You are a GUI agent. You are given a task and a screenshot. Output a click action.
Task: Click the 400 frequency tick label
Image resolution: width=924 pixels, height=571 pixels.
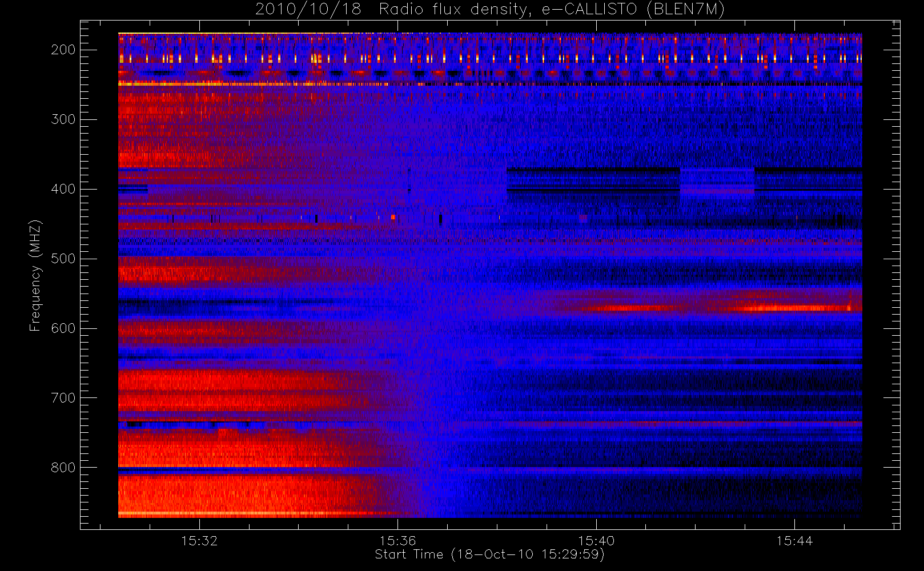pyautogui.click(x=63, y=189)
